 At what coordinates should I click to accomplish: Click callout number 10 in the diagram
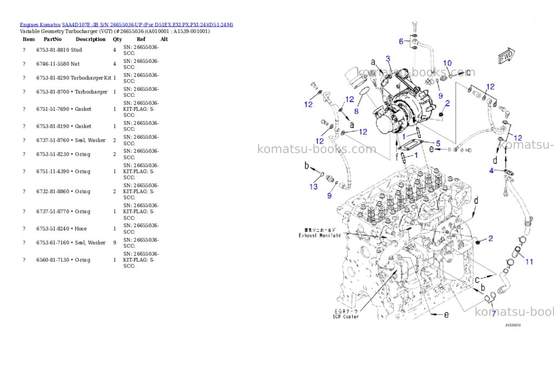[x=447, y=63]
